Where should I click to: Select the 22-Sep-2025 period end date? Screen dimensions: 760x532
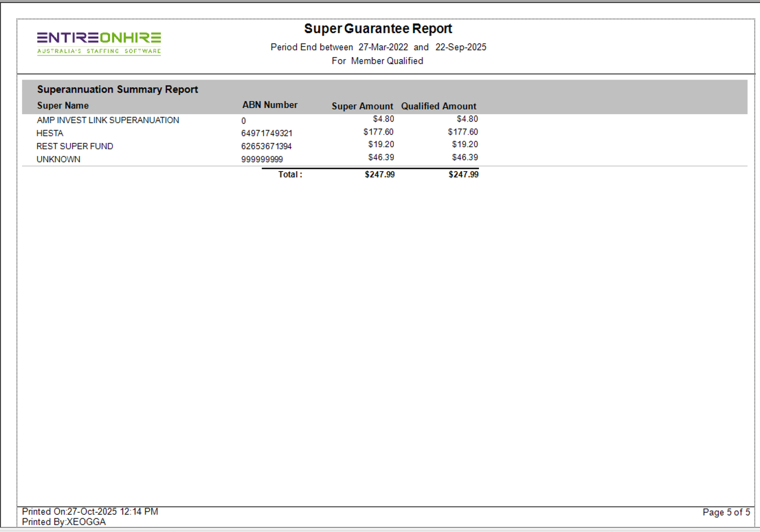point(460,47)
